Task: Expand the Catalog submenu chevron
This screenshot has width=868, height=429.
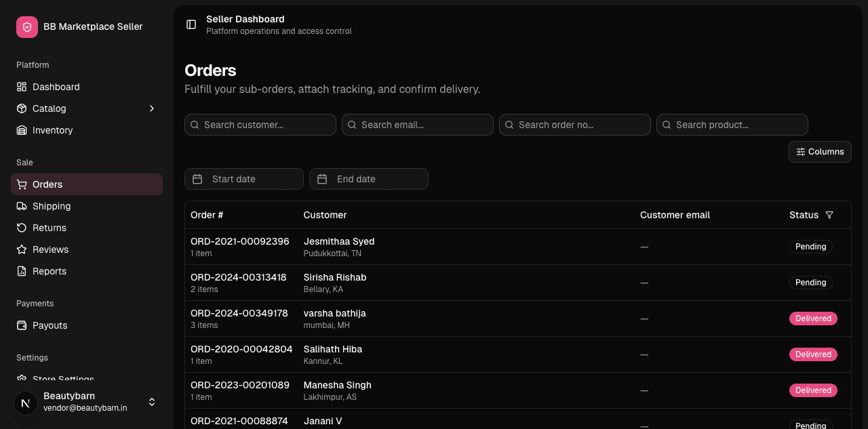Action: (x=152, y=108)
